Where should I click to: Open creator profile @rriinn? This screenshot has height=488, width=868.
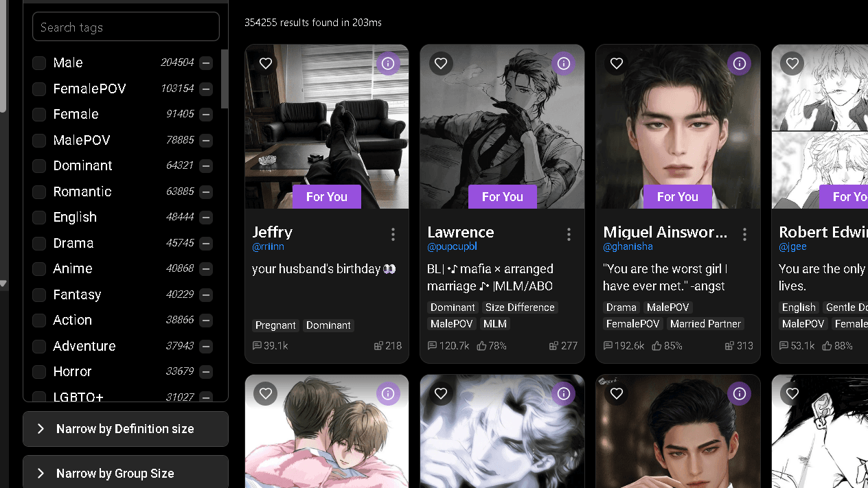pyautogui.click(x=268, y=246)
